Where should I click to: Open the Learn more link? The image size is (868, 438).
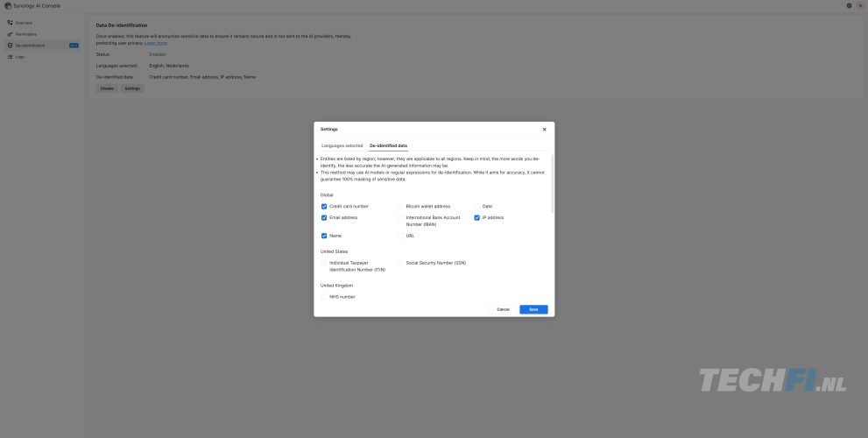click(156, 43)
